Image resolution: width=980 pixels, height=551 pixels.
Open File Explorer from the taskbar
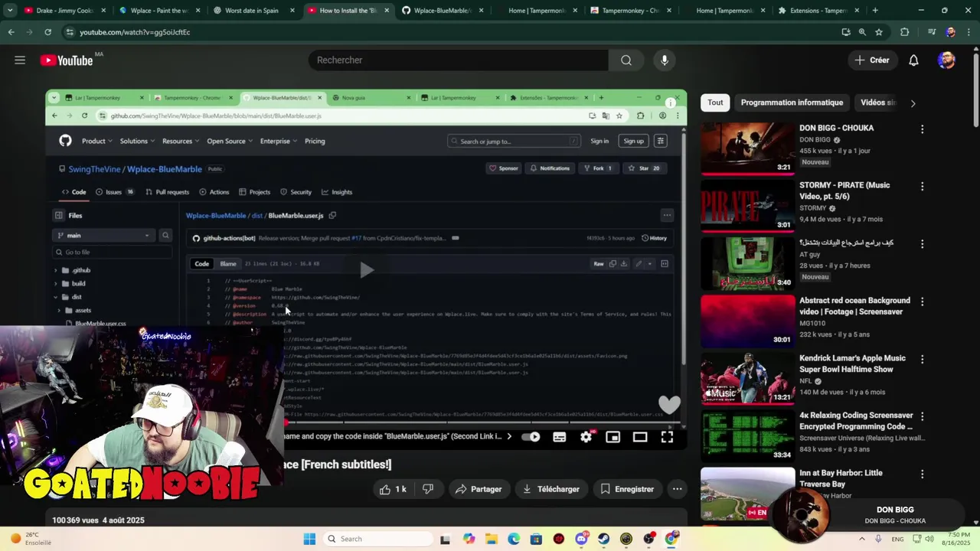point(491,539)
